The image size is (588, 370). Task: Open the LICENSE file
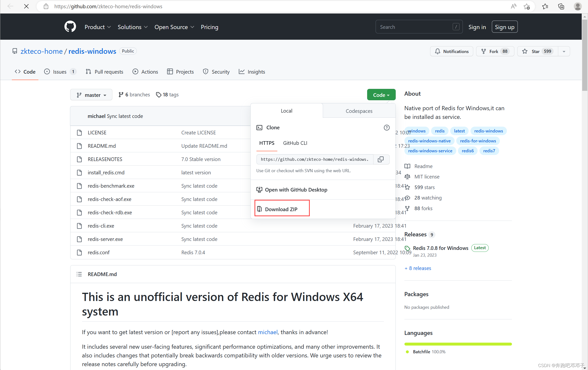(x=97, y=132)
